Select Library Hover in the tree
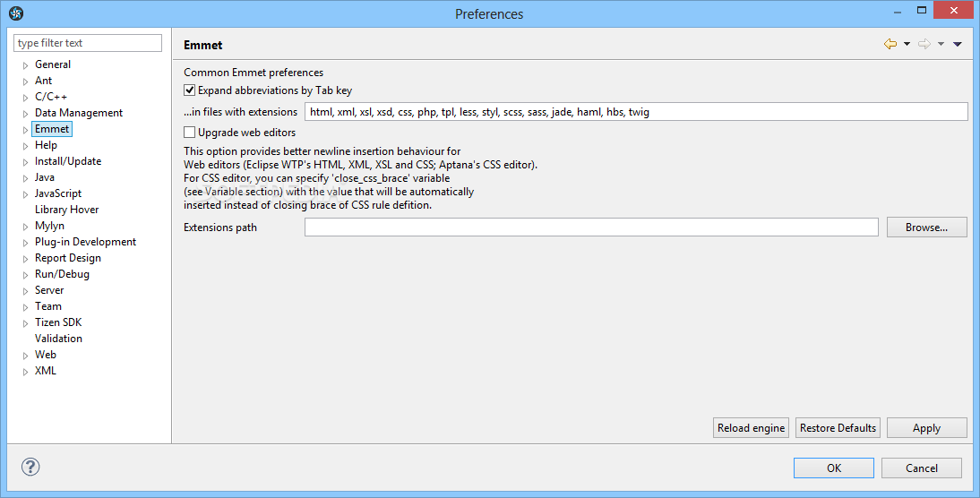The height and width of the screenshot is (498, 980). [x=66, y=210]
